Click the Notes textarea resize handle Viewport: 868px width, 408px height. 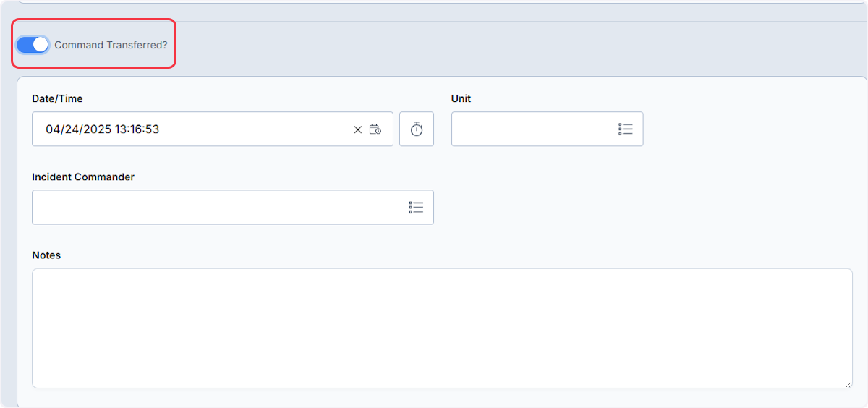click(848, 383)
